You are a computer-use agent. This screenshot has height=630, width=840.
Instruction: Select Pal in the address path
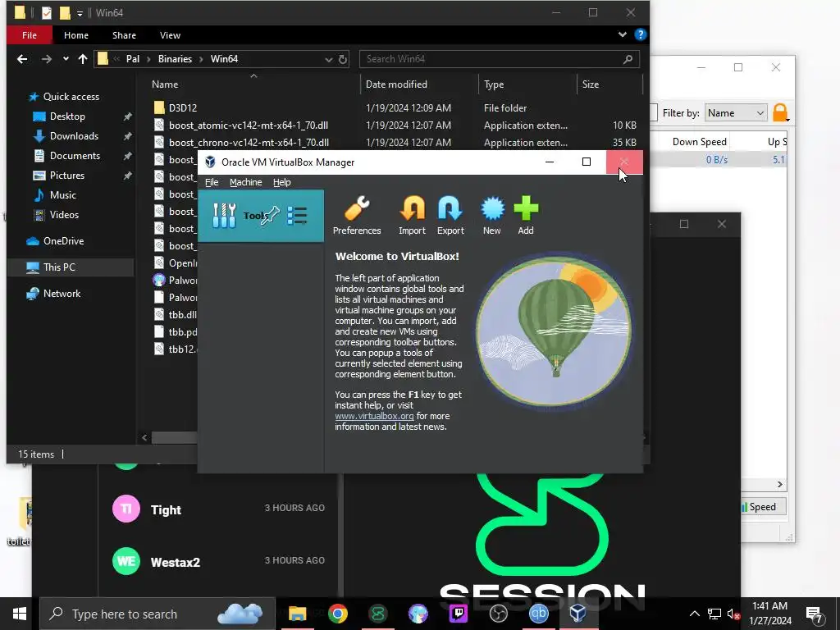tap(133, 59)
